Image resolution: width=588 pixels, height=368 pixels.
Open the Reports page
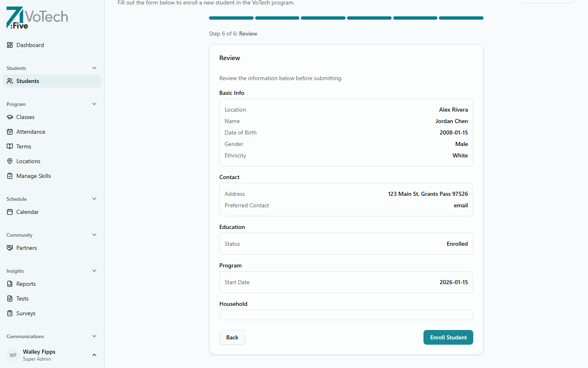click(25, 284)
